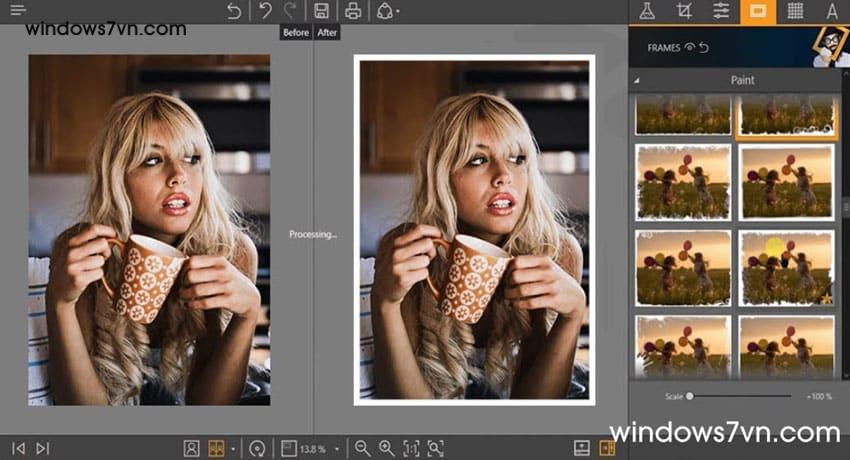Click the frames panel vertical scrollbar
Image resolution: width=850 pixels, height=460 pixels.
(x=845, y=206)
